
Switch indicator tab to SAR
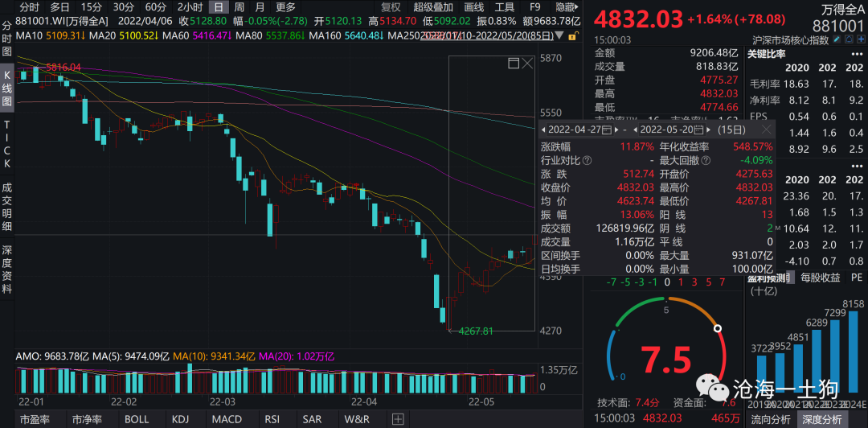pos(313,419)
